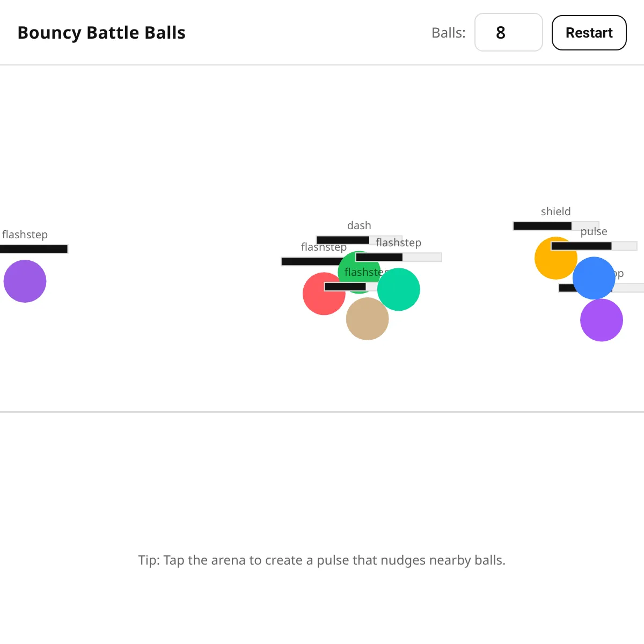
Task: Click the pulse ball's health bar
Action: pos(594,246)
